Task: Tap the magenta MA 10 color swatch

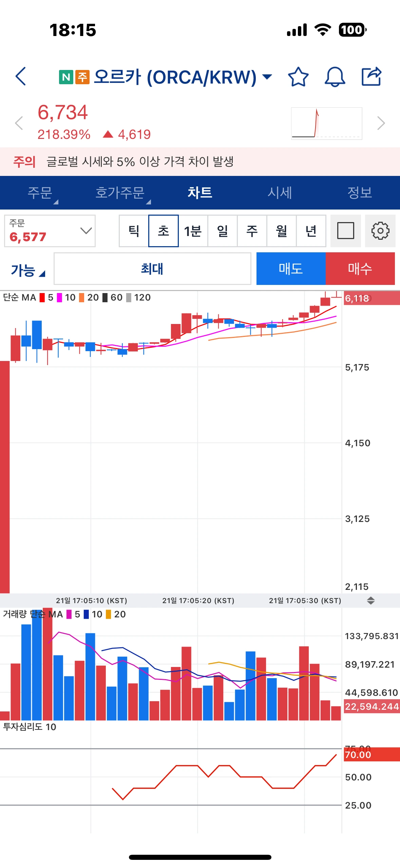Action: coord(59,298)
